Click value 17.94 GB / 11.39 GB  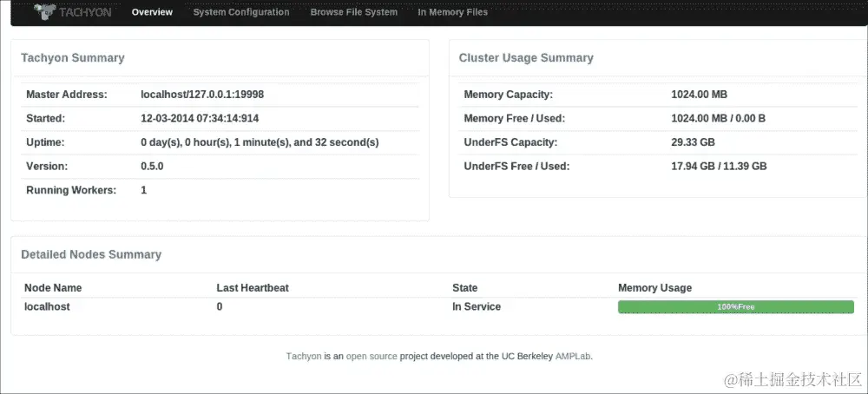(x=719, y=166)
